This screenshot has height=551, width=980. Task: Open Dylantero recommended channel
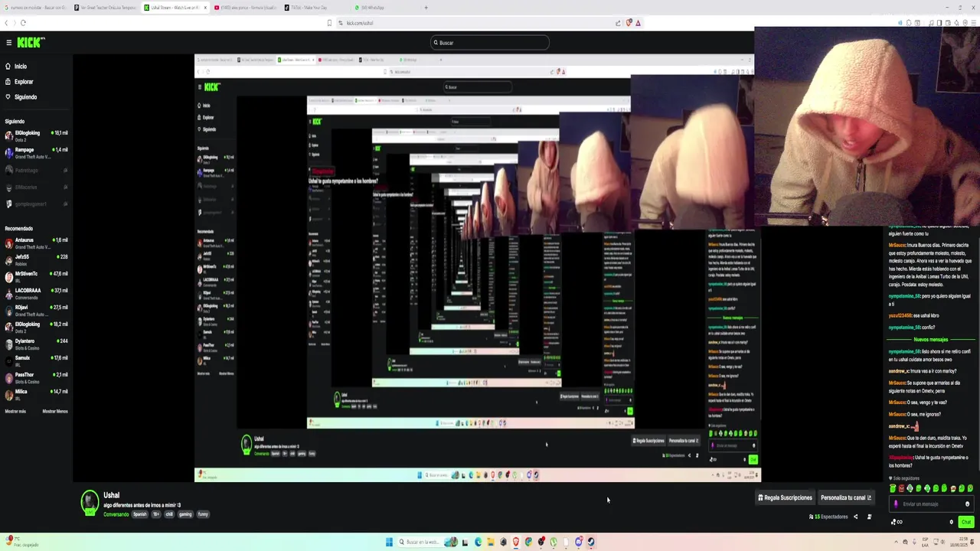pos(36,344)
